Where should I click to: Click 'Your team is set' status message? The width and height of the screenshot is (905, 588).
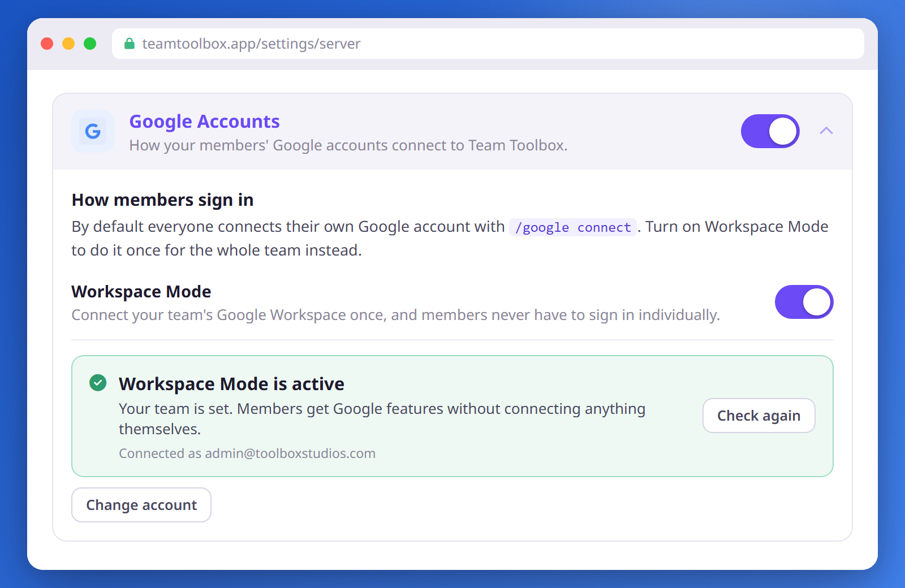(382, 419)
